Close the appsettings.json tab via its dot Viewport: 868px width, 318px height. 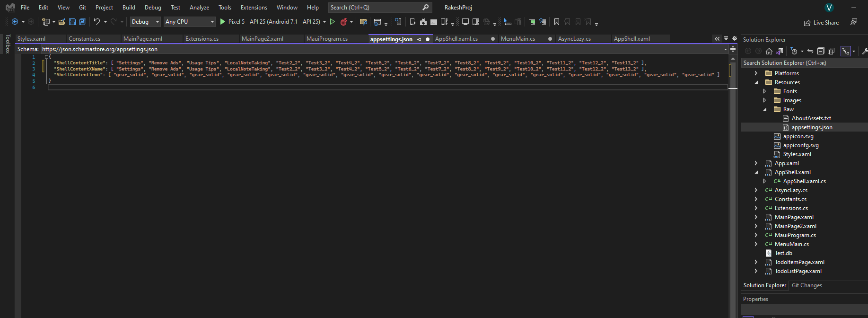point(428,39)
